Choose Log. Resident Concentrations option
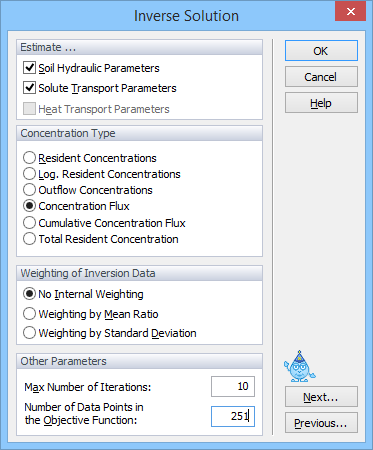 tap(29, 174)
